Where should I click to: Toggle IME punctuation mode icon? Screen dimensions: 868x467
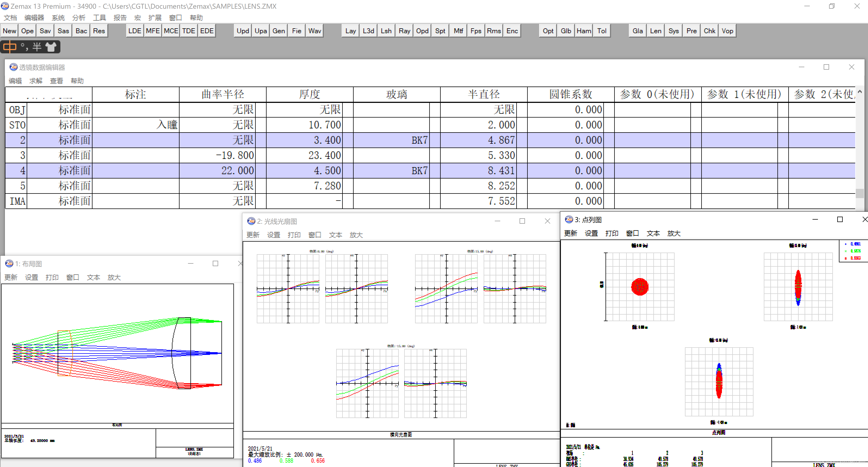pos(24,47)
